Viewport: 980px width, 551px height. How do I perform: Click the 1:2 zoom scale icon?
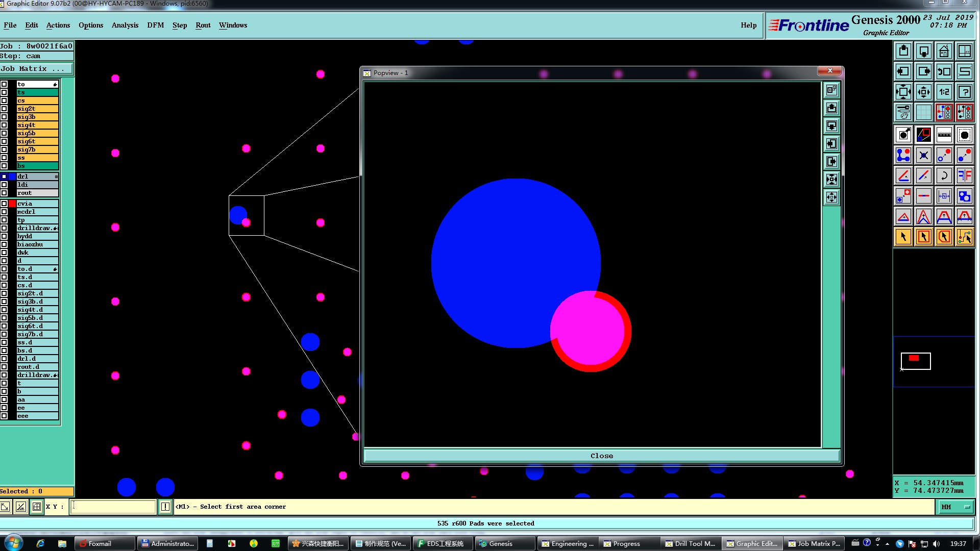pyautogui.click(x=944, y=92)
